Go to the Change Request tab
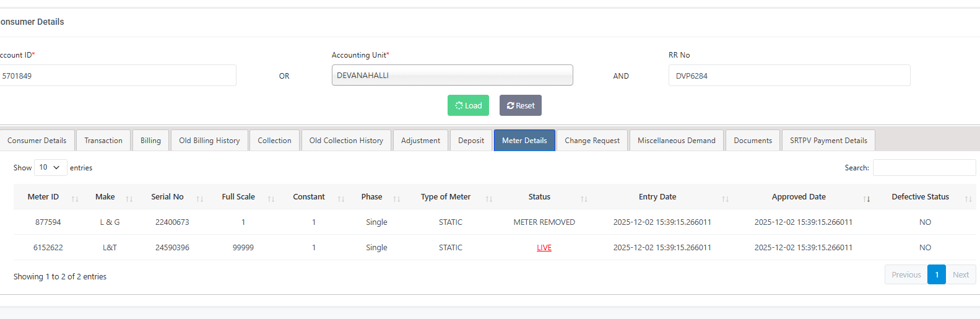Viewport: 980px width, 319px height. pos(592,141)
